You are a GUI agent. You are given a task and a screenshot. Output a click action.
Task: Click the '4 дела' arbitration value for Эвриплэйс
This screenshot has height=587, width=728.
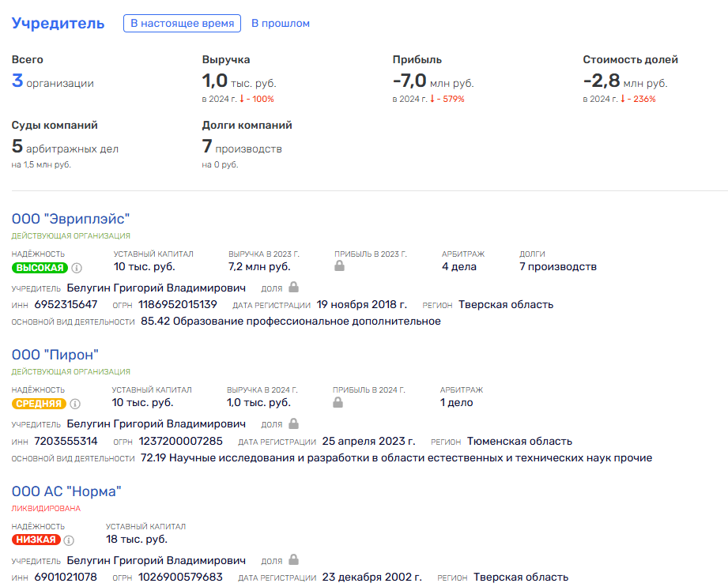tap(458, 267)
